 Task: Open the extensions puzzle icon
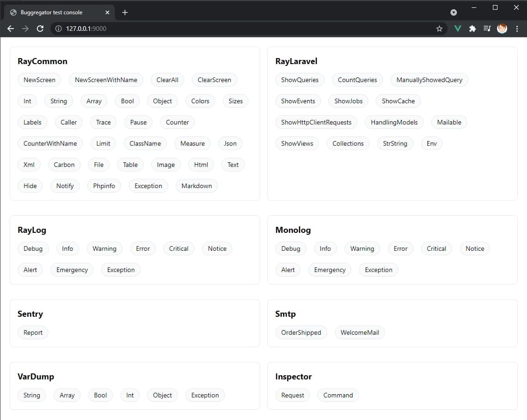472,29
